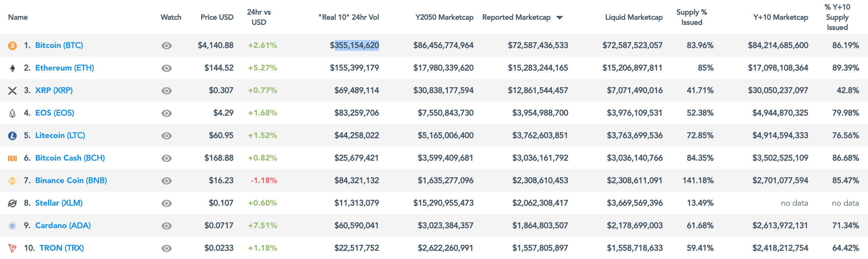Viewport: 868px width, 259px height.
Task: Click Bitcoin price $4,140.88
Action: click(x=216, y=45)
